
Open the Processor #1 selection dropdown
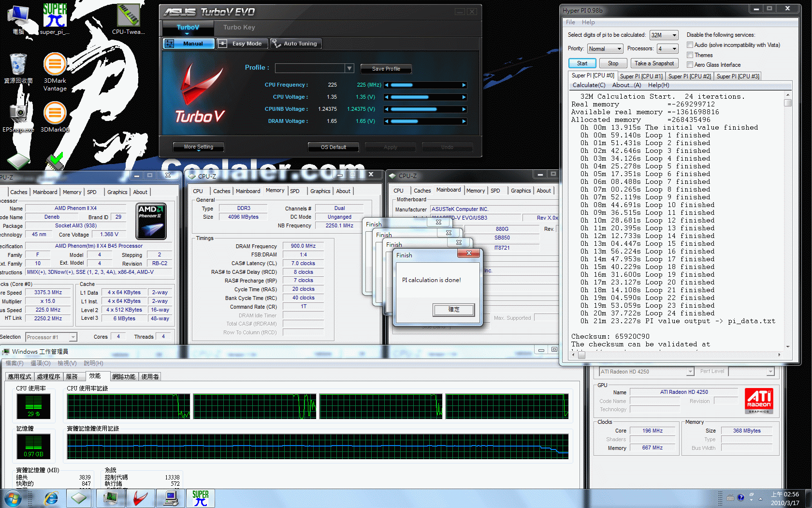click(x=51, y=337)
